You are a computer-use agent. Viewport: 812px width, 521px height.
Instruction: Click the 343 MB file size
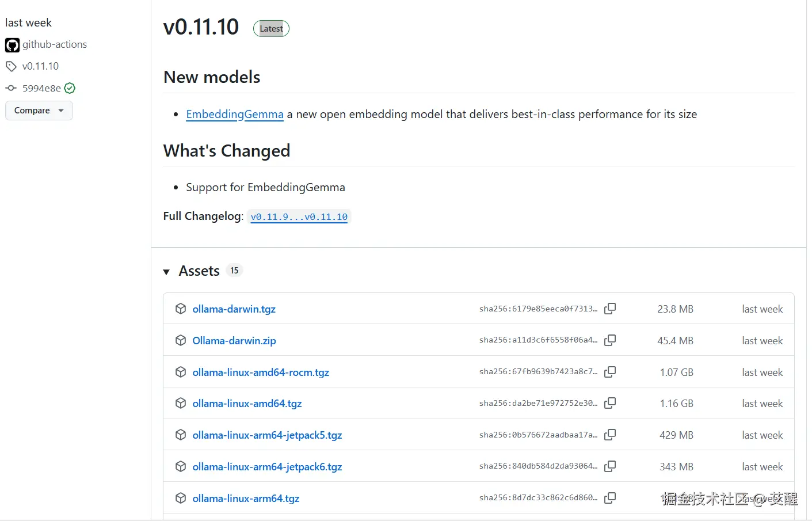[x=676, y=467]
